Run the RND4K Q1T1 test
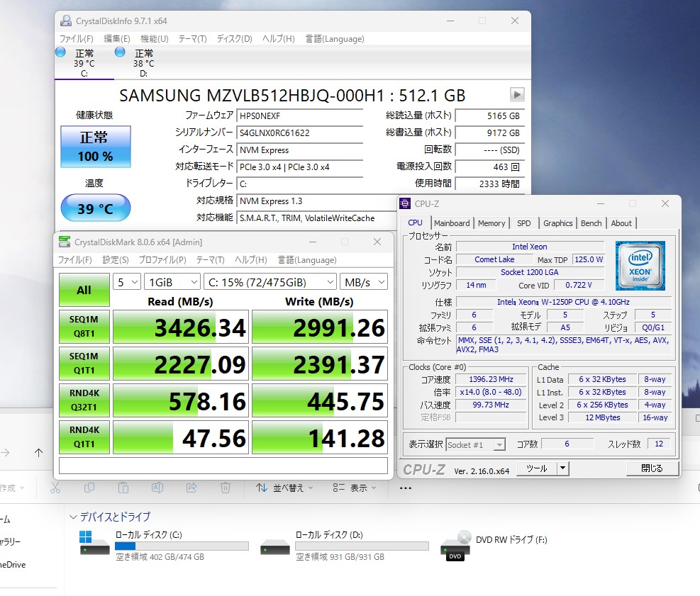The image size is (700, 596). coord(84,437)
